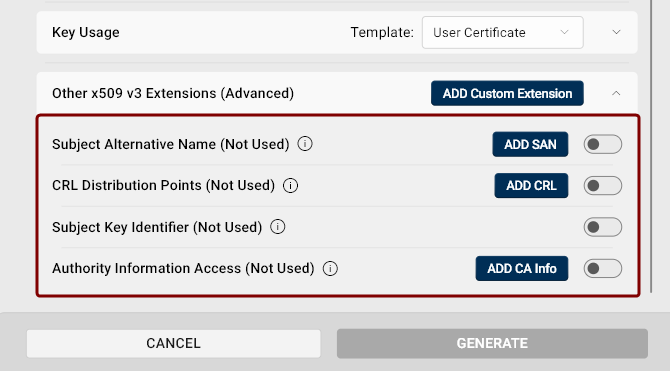Screen dimensions: 670x371
Task: Click the vertical scrollbar on the right
Action: [651, 145]
